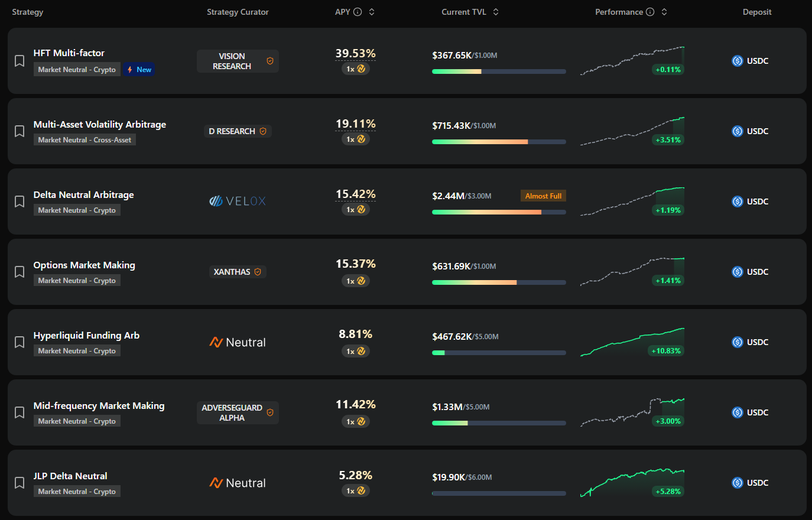
Task: Select the Strategy Curator column header
Action: coord(238,12)
